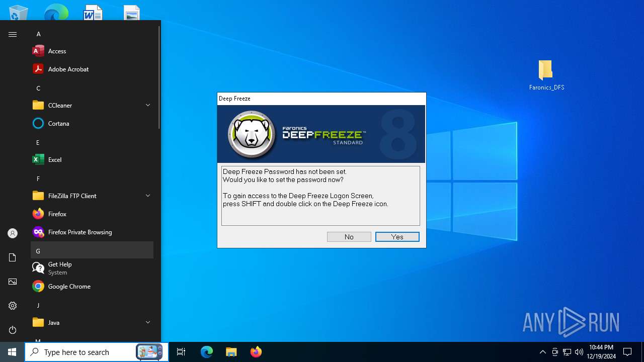Open Pictures from Start sidebar

click(x=13, y=282)
